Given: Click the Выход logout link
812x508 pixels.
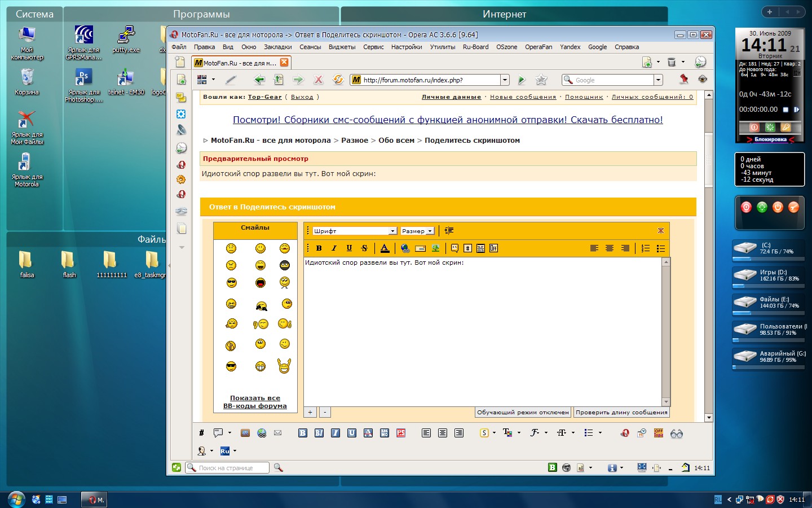Looking at the screenshot, I should pos(302,97).
